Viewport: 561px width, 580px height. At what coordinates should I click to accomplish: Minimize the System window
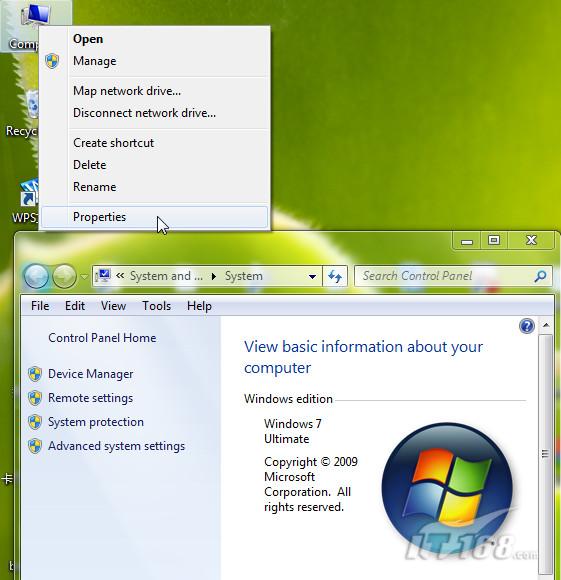click(467, 242)
